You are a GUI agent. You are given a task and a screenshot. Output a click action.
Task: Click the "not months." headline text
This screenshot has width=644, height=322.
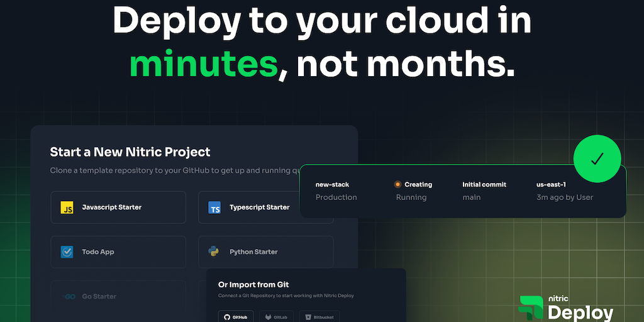click(406, 64)
